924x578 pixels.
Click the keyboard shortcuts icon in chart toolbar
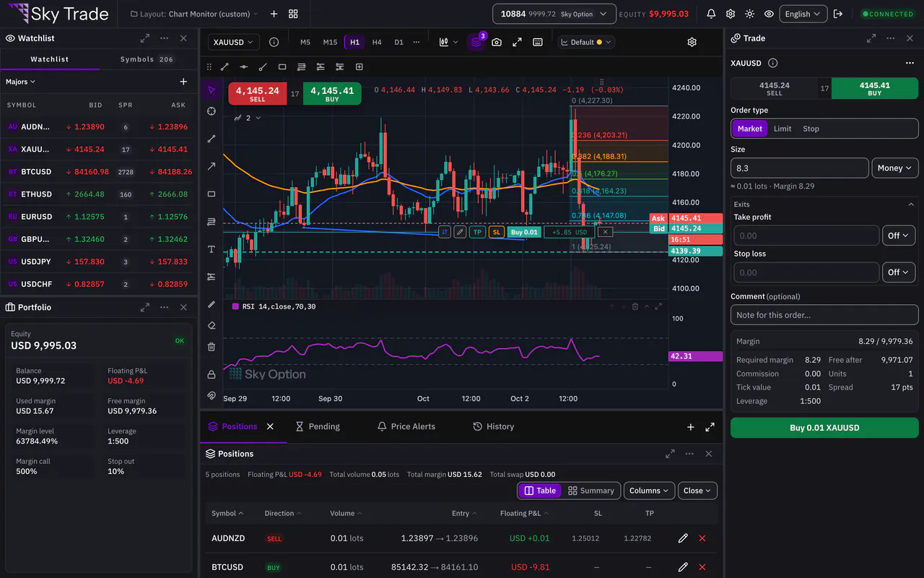point(538,43)
